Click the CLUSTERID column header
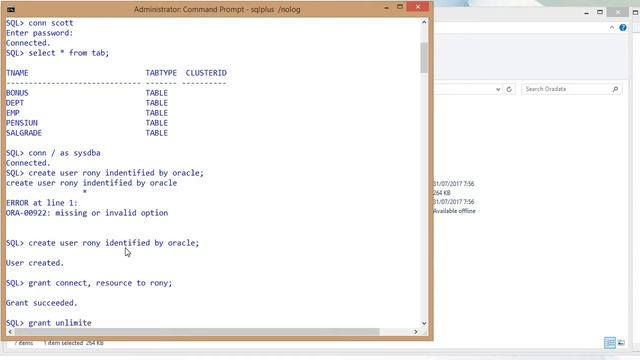Viewport: 640px width, 360px height. (x=206, y=73)
